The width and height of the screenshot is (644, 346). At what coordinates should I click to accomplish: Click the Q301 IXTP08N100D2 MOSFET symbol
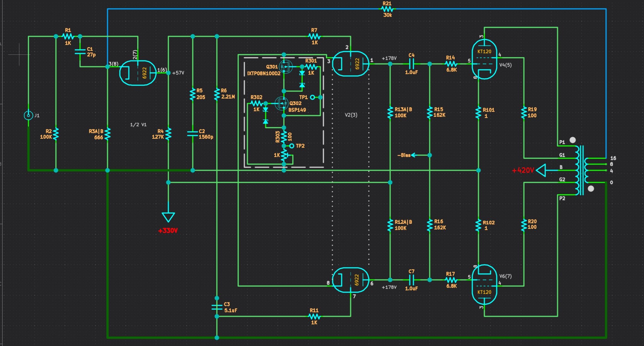(x=286, y=67)
